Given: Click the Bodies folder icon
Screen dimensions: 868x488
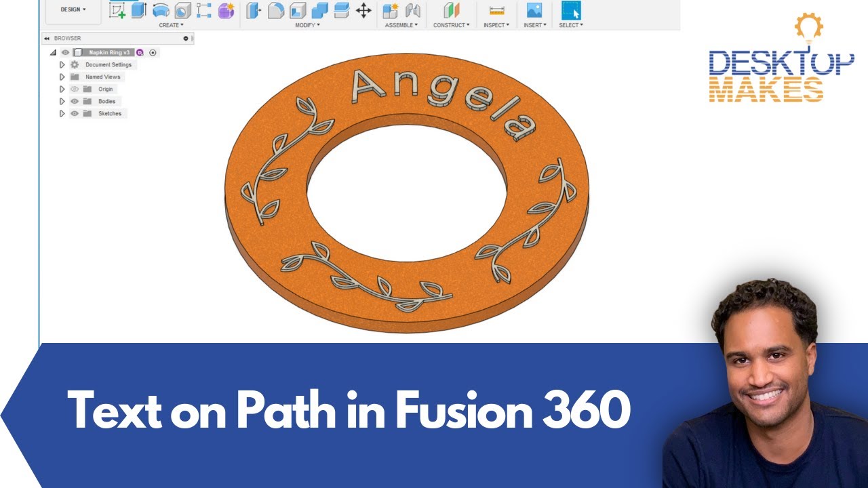Looking at the screenshot, I should tap(87, 101).
